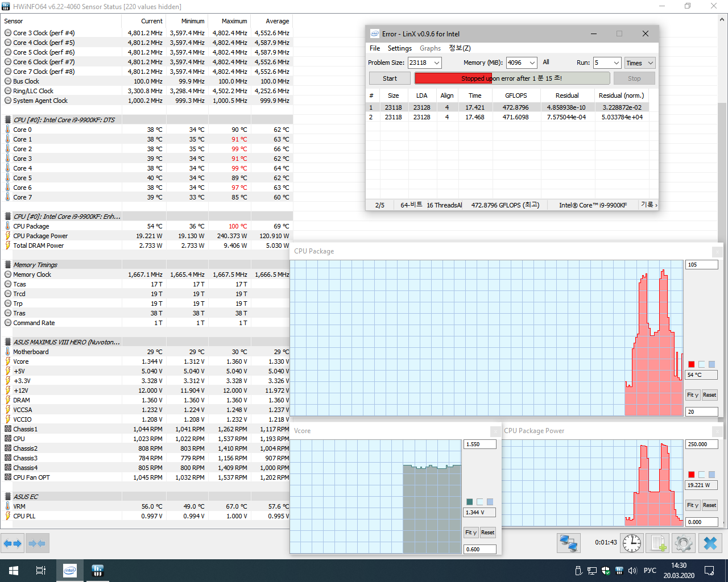Click Reset in the CPU Package Power graph
The width and height of the screenshot is (728, 582).
(709, 505)
